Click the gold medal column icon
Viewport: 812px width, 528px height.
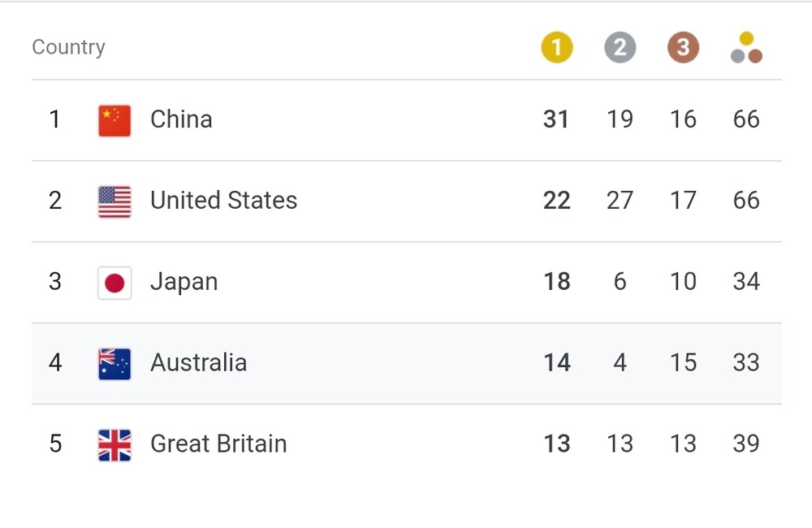click(x=557, y=48)
